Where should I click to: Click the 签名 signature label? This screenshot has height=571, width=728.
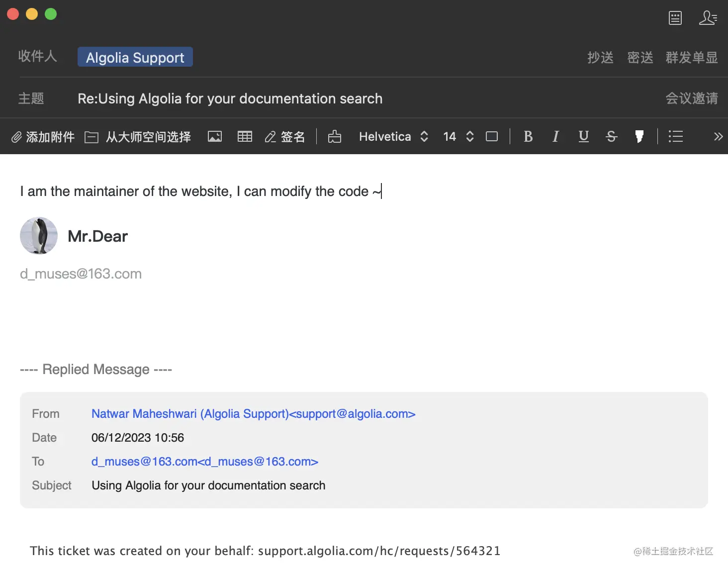click(293, 137)
